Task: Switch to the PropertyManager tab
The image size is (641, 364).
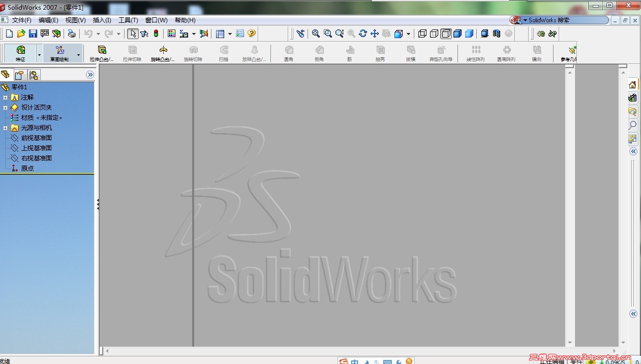Action: (x=19, y=75)
